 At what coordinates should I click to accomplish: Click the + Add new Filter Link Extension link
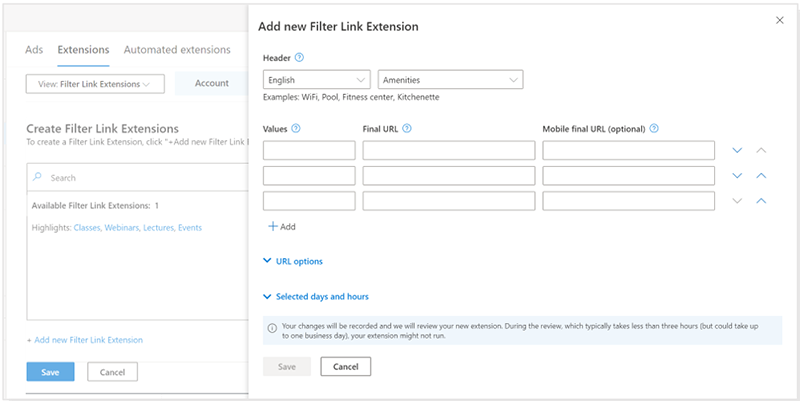point(85,340)
